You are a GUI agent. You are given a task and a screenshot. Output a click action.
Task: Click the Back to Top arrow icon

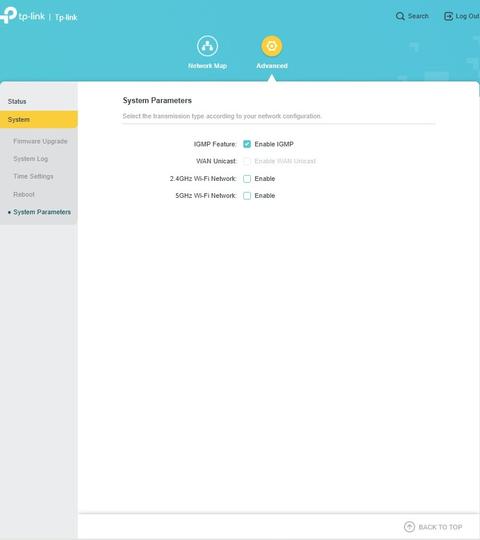click(409, 527)
